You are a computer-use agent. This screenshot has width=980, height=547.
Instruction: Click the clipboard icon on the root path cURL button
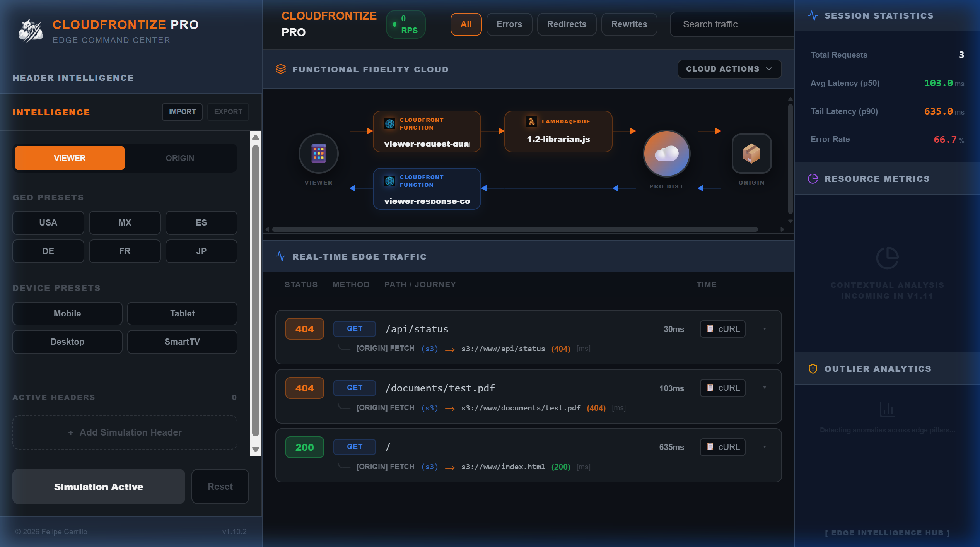pyautogui.click(x=710, y=447)
